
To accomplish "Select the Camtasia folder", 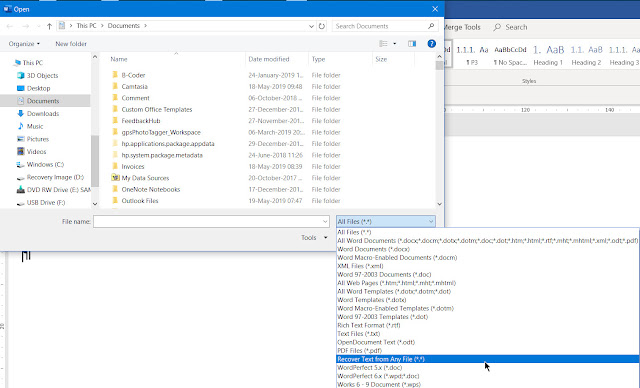I will pos(134,86).
